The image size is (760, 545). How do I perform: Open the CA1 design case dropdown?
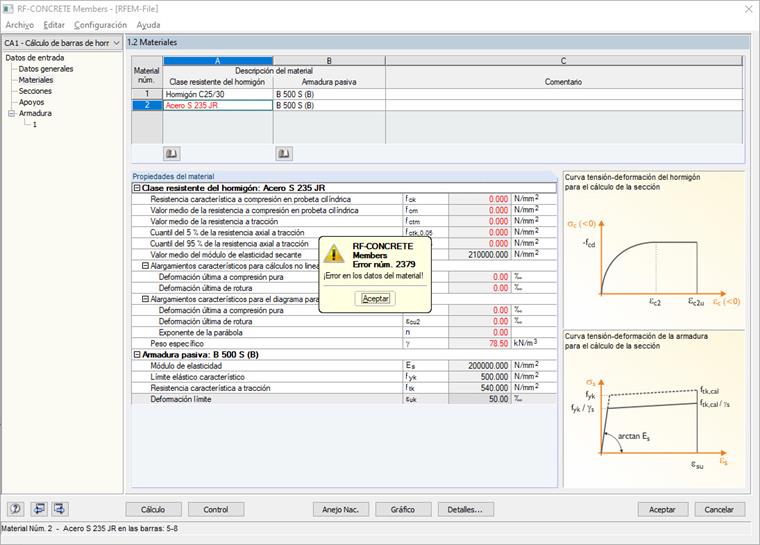[116, 43]
